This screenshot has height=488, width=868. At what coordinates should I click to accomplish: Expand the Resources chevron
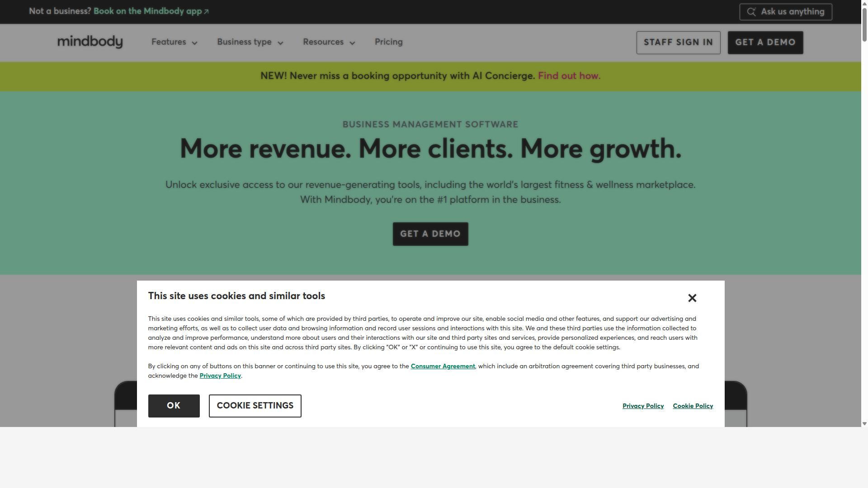352,43
